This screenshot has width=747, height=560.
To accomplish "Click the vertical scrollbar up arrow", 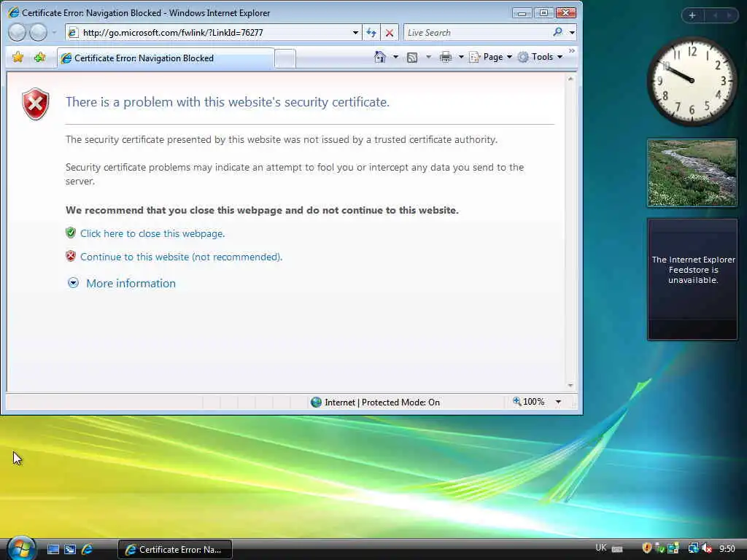I will (570, 79).
